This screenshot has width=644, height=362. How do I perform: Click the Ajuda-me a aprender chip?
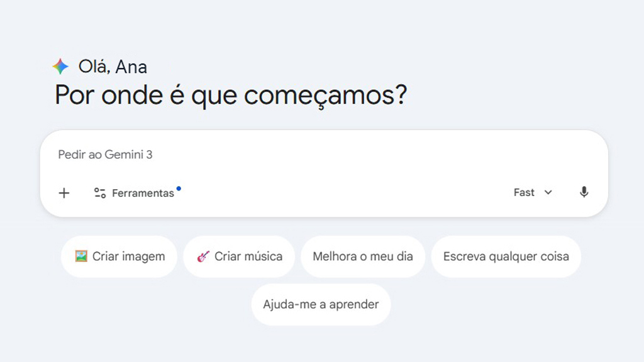321,305
